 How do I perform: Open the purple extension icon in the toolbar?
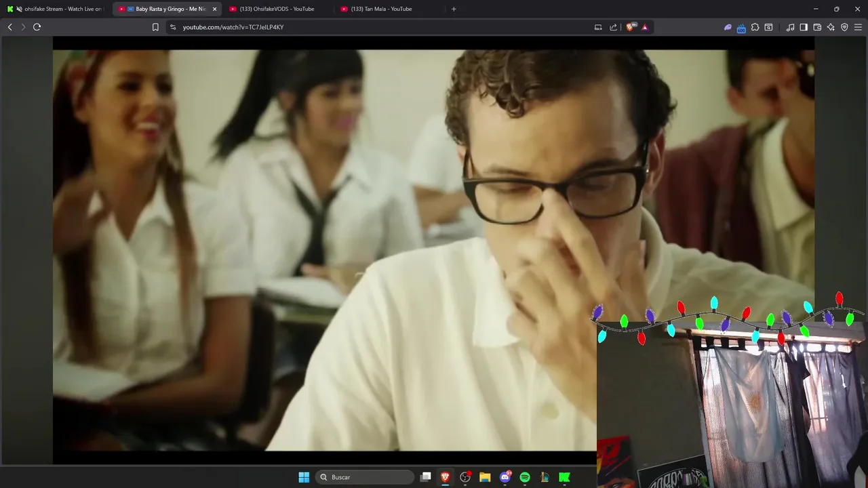click(x=728, y=27)
